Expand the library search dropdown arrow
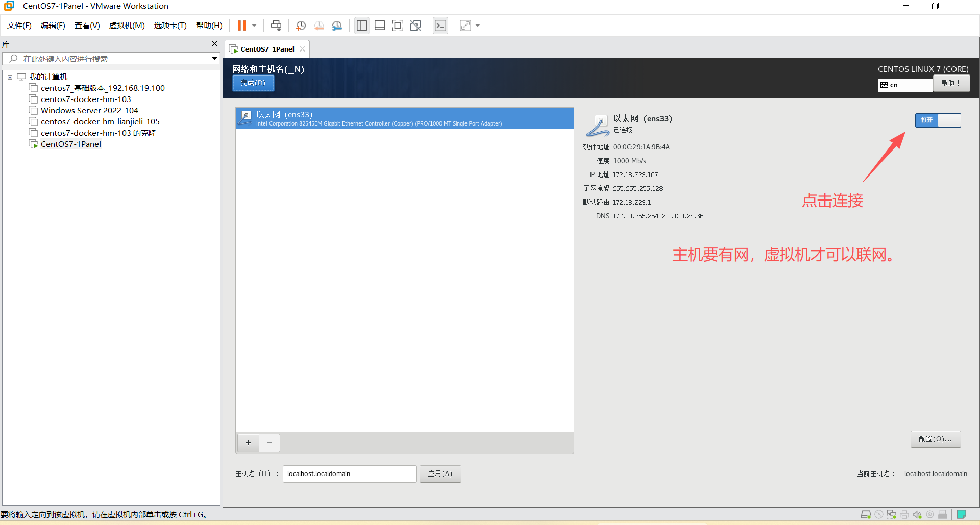The width and height of the screenshot is (980, 525). click(x=215, y=59)
